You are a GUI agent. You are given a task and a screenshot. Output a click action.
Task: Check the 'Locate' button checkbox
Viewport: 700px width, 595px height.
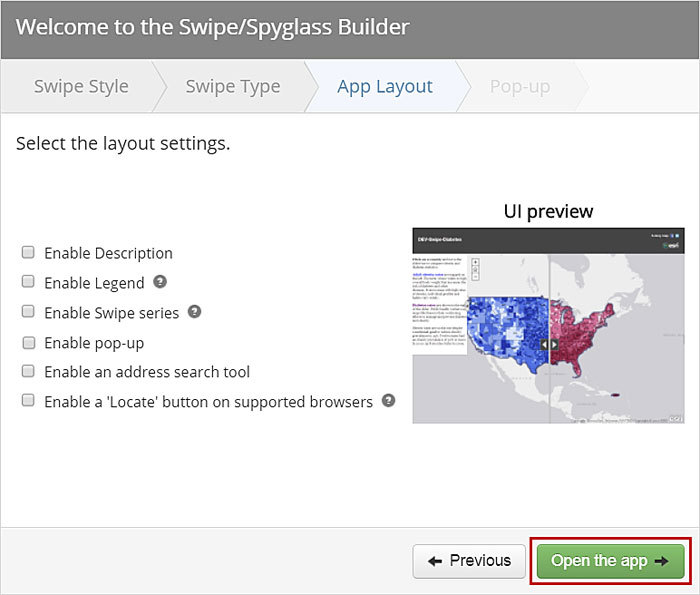point(28,402)
